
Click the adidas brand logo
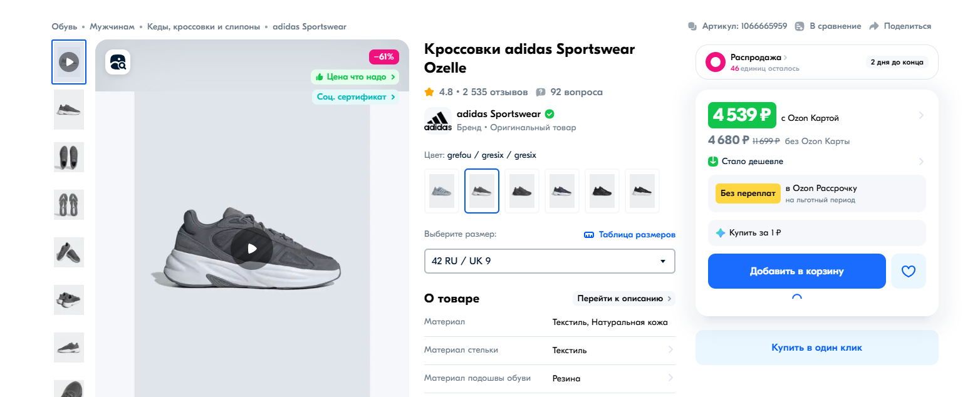click(437, 121)
